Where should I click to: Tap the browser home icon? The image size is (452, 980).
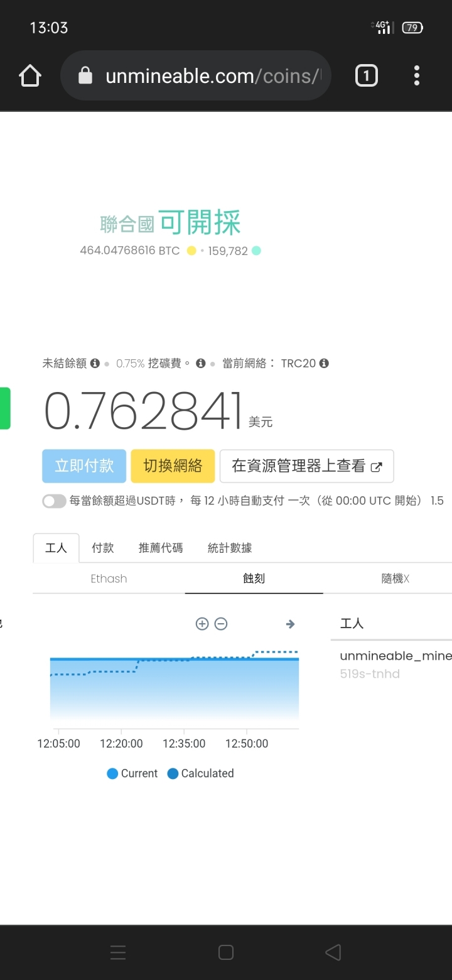(x=30, y=76)
